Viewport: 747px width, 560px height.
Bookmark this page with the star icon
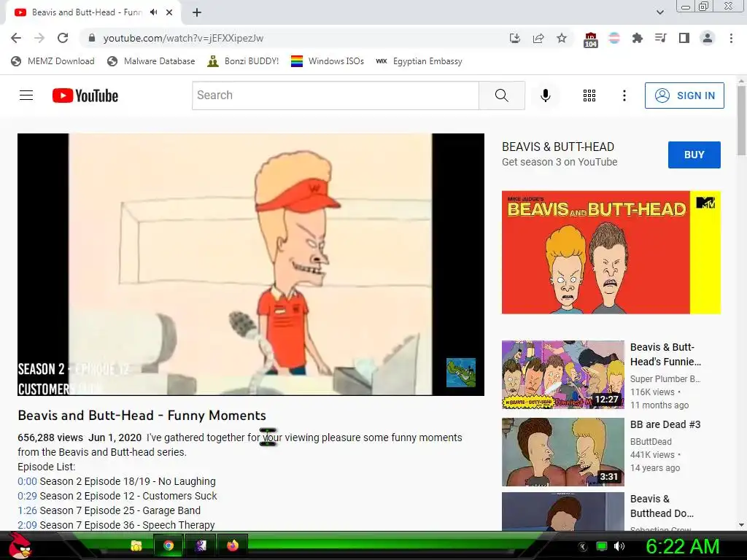(x=562, y=38)
